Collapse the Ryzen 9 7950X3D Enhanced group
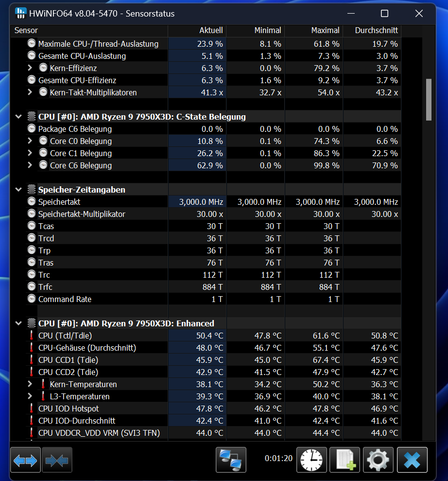 (x=18, y=323)
